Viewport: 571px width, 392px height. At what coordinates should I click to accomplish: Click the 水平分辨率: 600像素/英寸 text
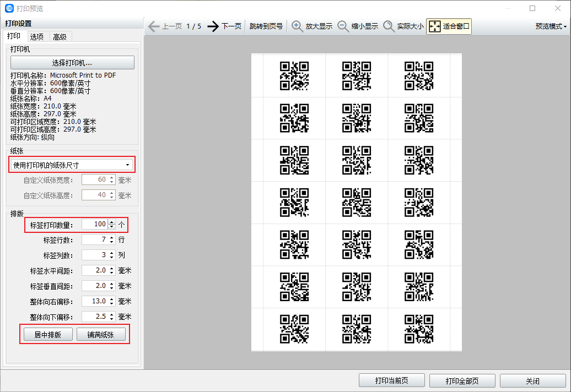coord(50,83)
